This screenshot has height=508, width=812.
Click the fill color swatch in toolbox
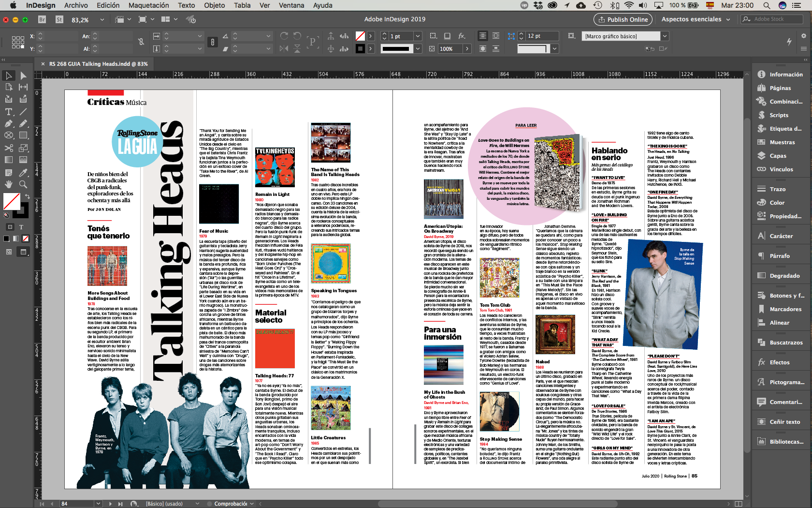point(11,201)
